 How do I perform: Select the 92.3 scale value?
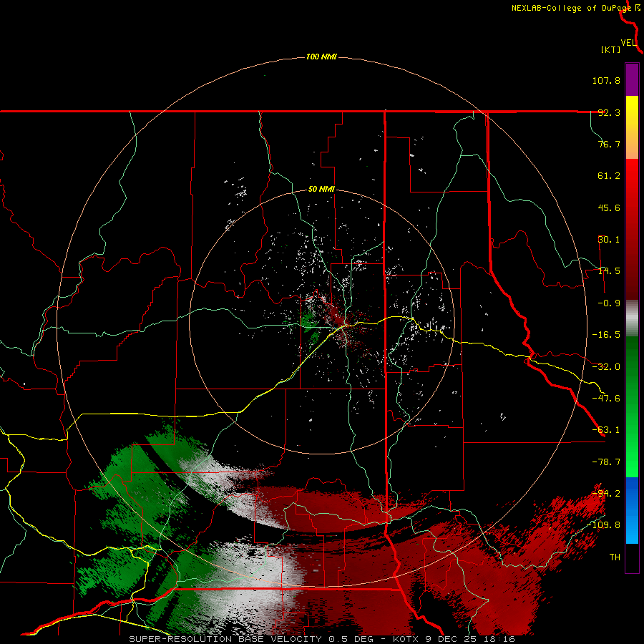coord(609,112)
